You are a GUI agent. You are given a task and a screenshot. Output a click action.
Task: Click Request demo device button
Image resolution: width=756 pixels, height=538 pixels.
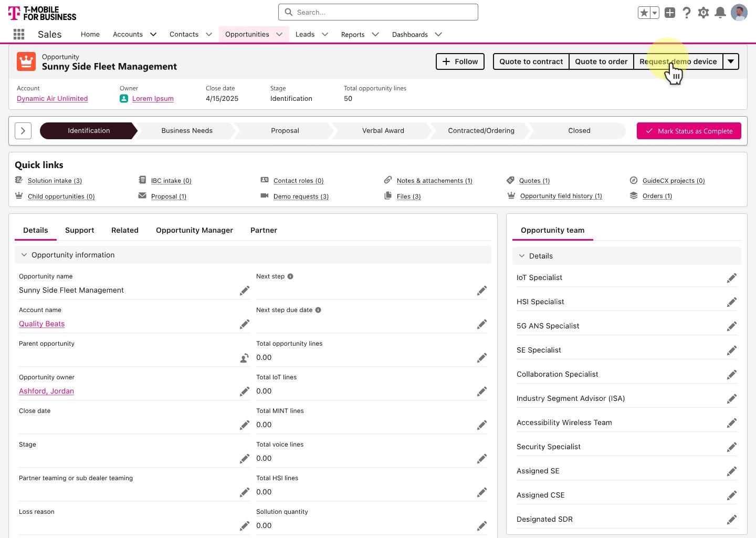[x=678, y=61]
